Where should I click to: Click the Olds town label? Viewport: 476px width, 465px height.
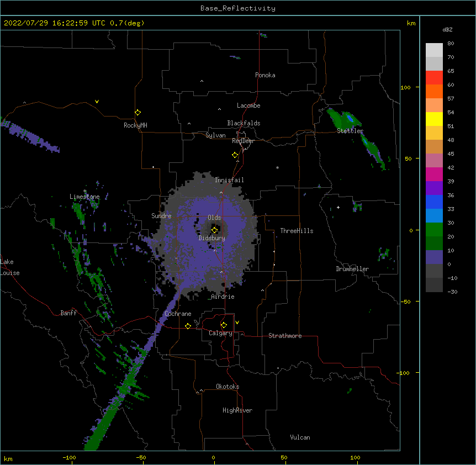click(x=214, y=218)
